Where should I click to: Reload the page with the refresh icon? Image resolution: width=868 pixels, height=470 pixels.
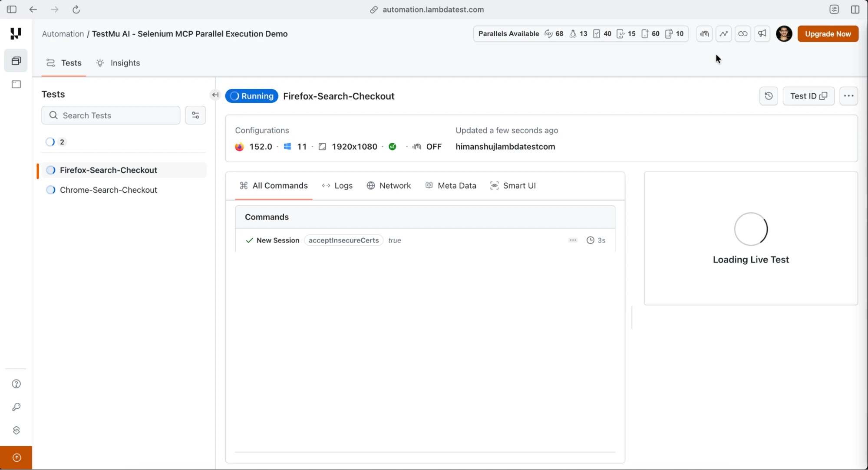(76, 10)
